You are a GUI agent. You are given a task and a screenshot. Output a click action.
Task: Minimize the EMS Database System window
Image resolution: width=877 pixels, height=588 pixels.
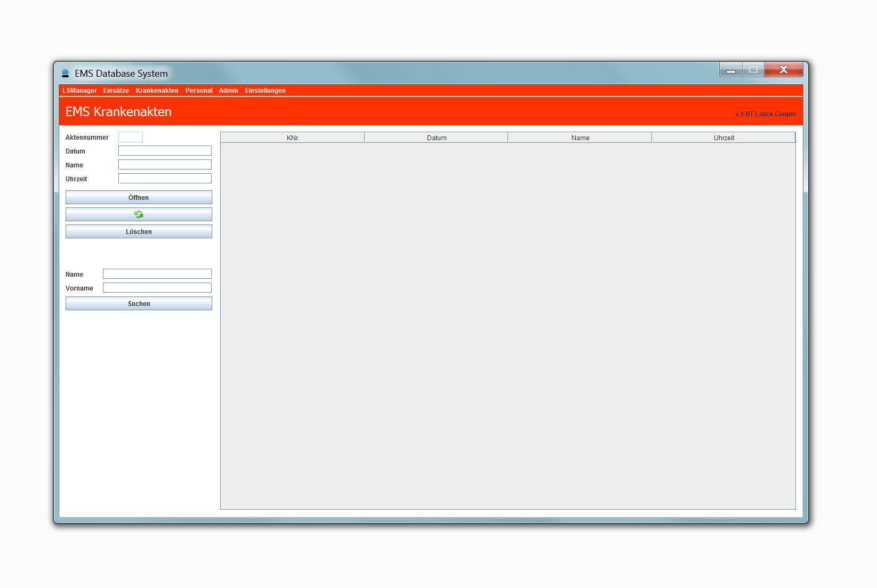point(731,70)
